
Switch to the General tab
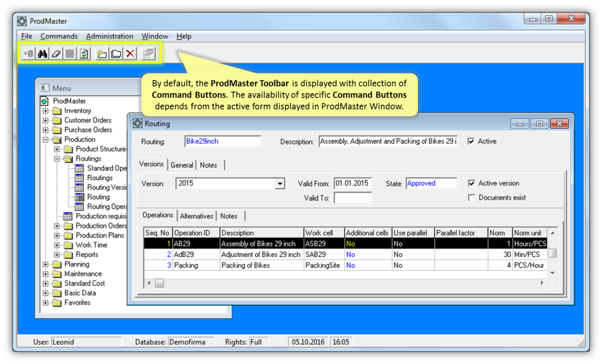pos(181,165)
